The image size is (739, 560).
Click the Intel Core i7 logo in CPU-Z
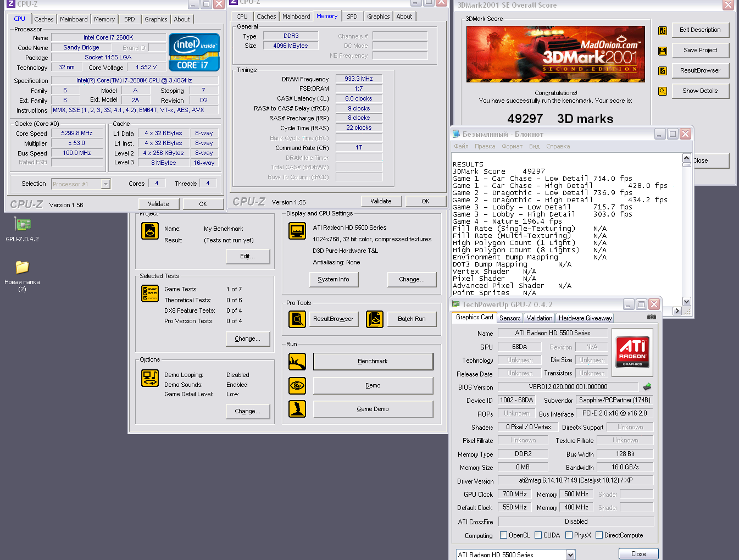194,52
